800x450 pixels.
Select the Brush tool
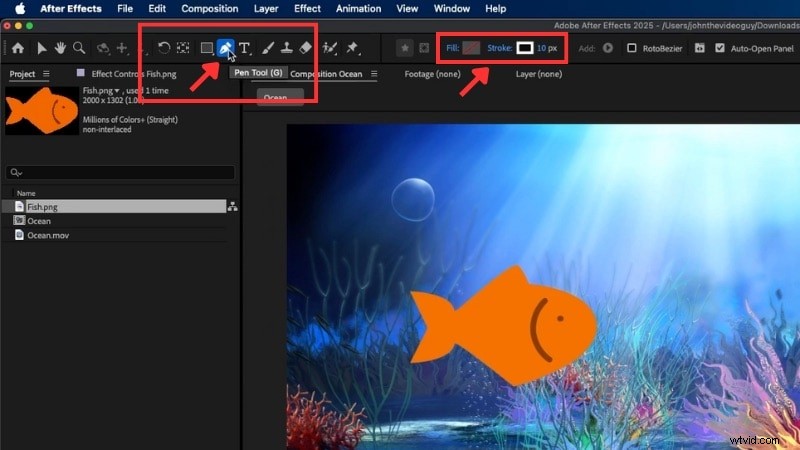pos(268,48)
